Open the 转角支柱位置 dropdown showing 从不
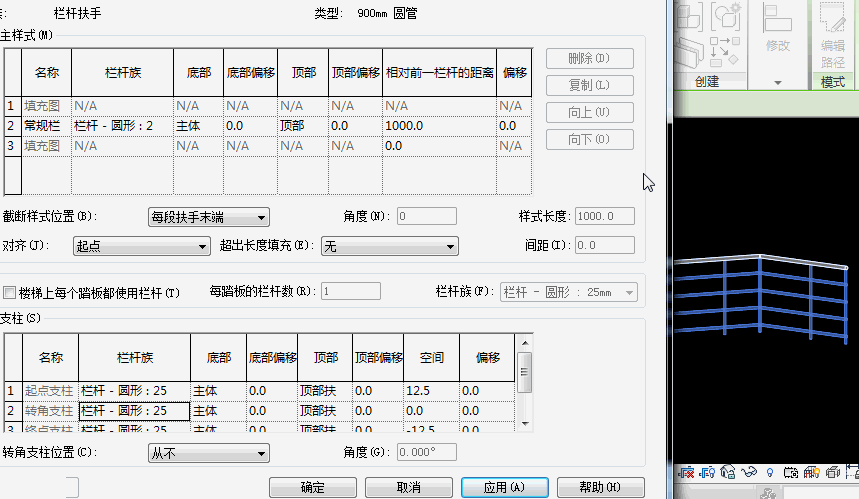Image resolution: width=859 pixels, height=499 pixels. point(209,454)
